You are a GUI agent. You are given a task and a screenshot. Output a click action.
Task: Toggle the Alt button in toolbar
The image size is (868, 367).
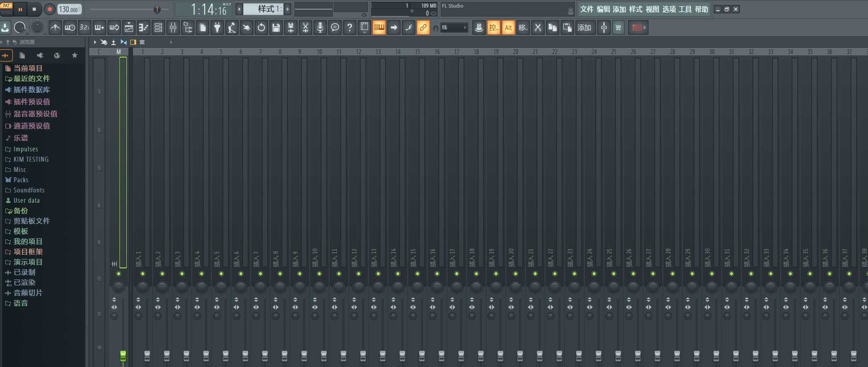[x=508, y=28]
